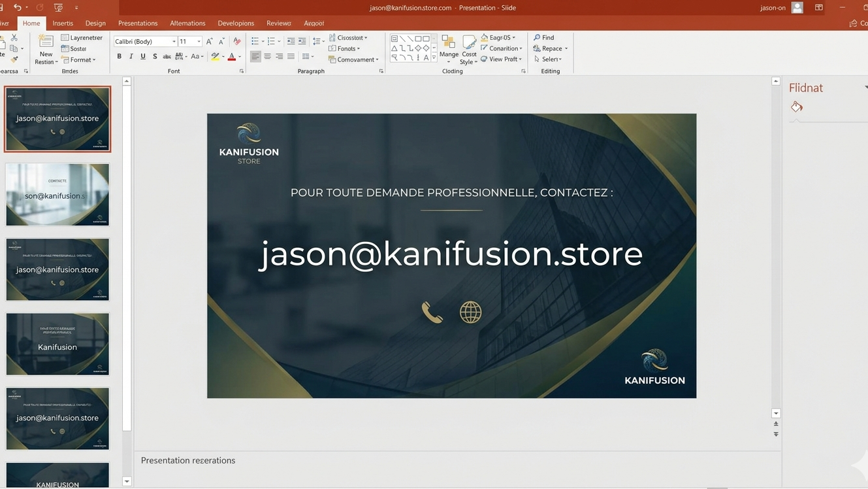868x489 pixels.
Task: Launch the Paragraph dialog from group corner
Action: [381, 71]
